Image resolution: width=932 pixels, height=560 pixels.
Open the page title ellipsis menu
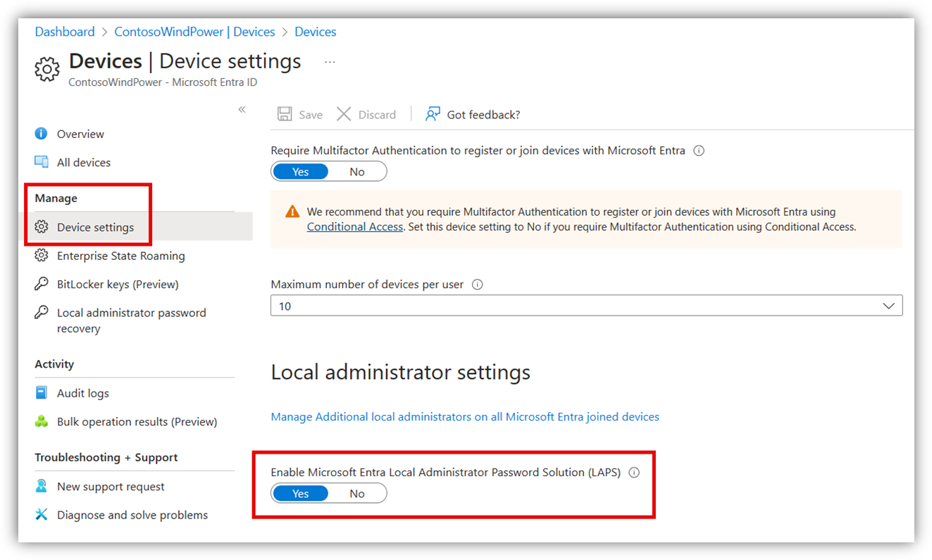pyautogui.click(x=330, y=61)
